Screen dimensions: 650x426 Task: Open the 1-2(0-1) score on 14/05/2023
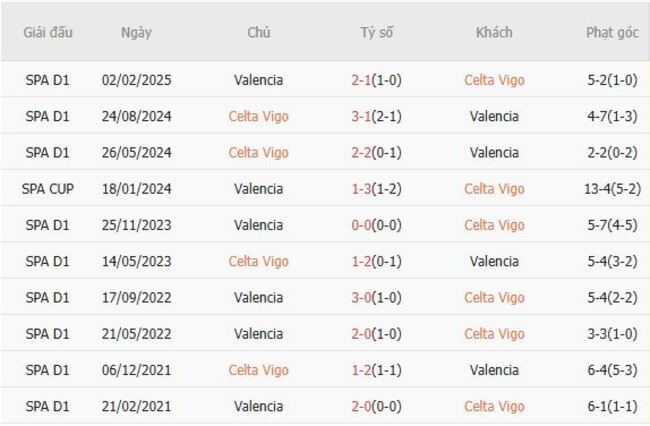pyautogui.click(x=376, y=261)
